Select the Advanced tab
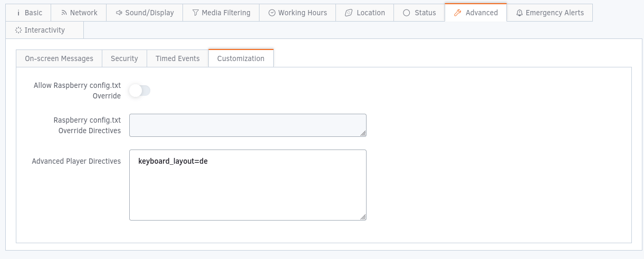 [476, 13]
